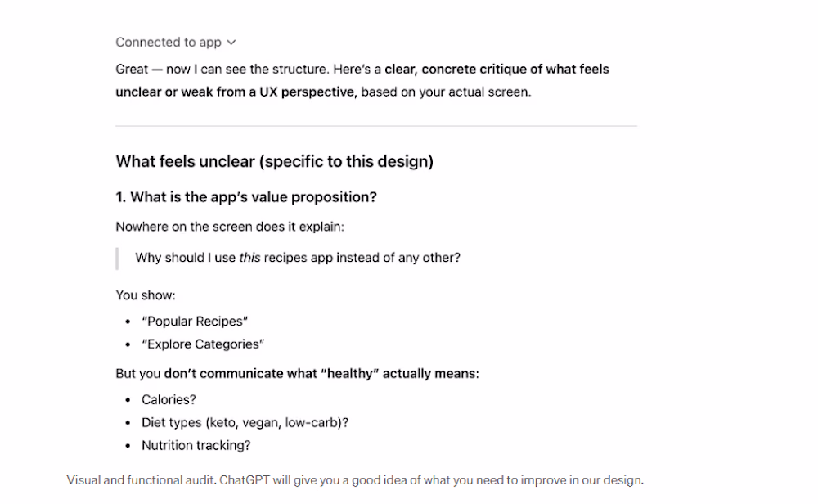Click the bold "clear, concrete critique" phrase

(x=466, y=70)
